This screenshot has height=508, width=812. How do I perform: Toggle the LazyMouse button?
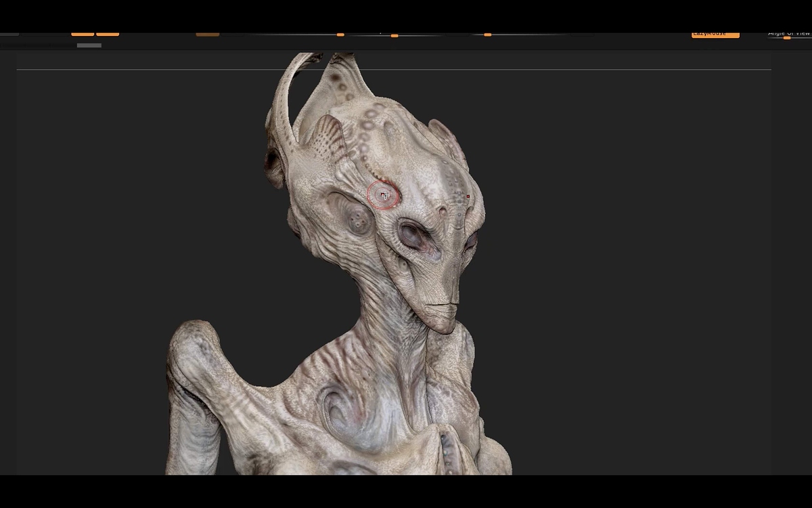point(715,34)
